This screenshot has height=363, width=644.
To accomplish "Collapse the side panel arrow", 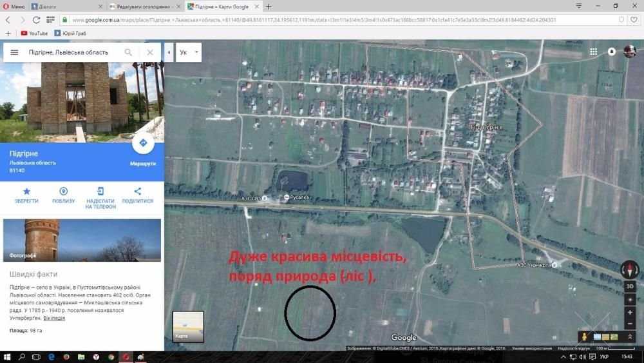I will (x=169, y=52).
